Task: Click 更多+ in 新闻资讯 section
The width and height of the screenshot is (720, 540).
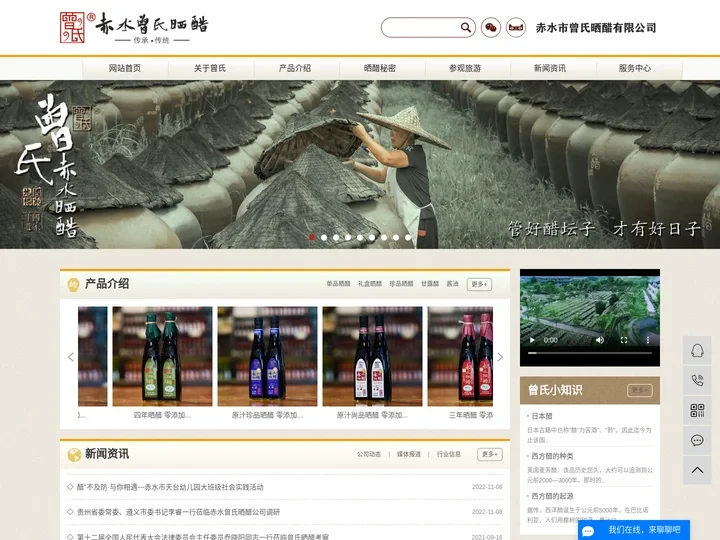Action: (490, 454)
